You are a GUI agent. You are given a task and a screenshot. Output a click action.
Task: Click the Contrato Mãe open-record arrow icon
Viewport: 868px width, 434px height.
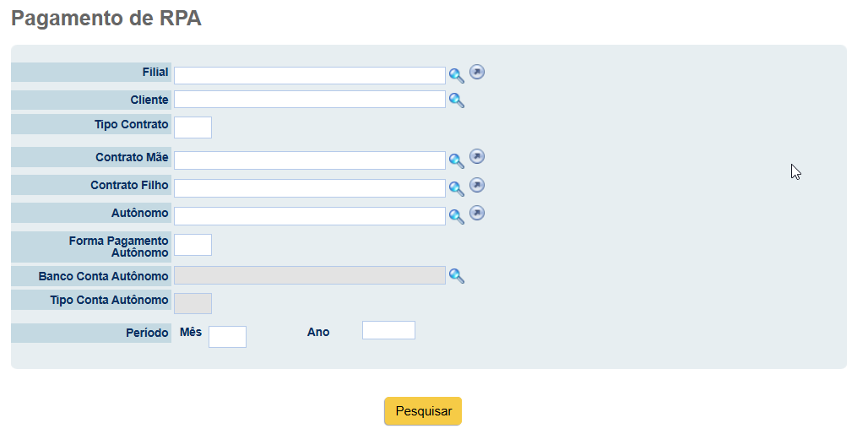click(477, 157)
